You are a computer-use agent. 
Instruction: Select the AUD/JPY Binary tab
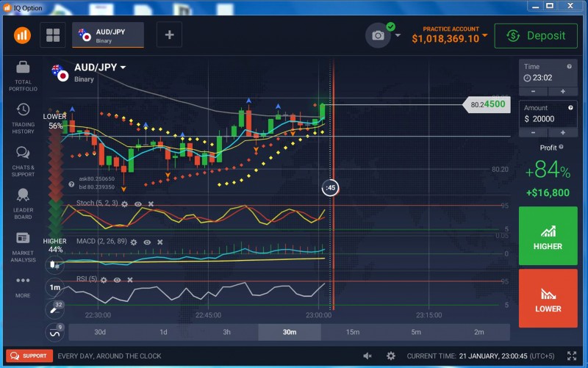point(108,35)
